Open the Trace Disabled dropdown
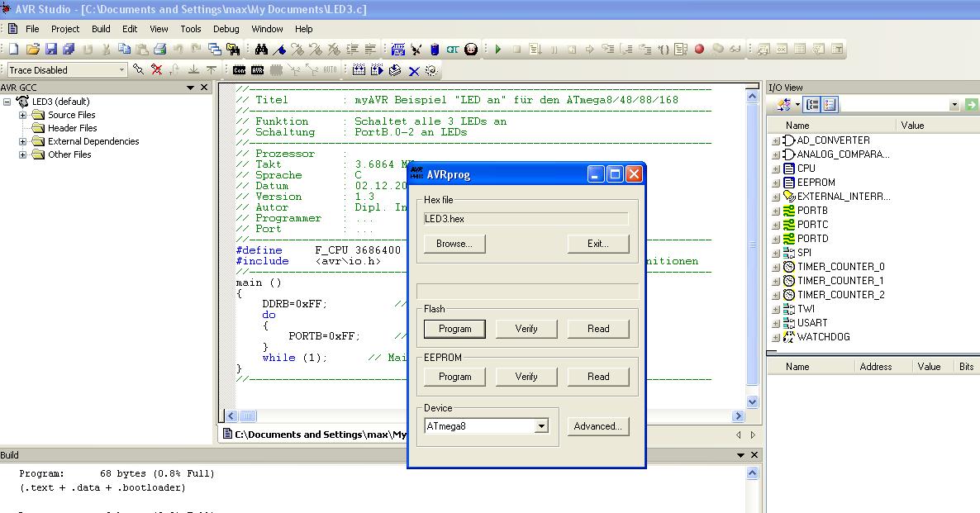Image resolution: width=980 pixels, height=513 pixels. coord(121,70)
